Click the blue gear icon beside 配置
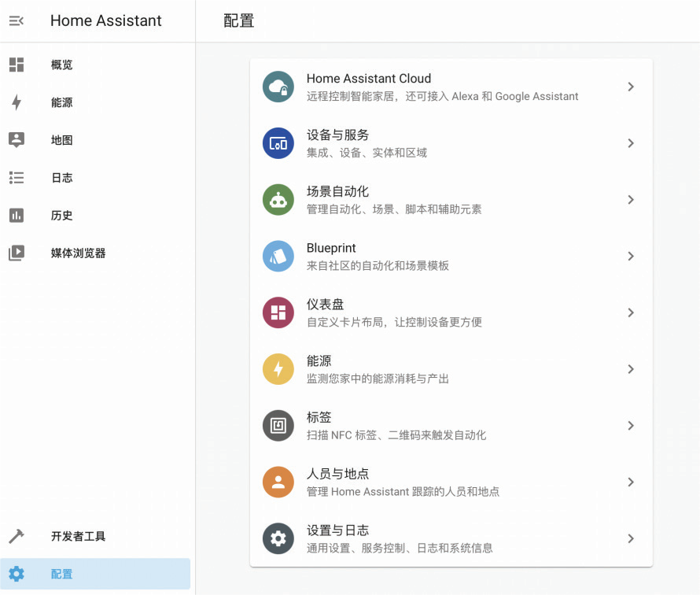Screen dimensions: 700x595 17,574
